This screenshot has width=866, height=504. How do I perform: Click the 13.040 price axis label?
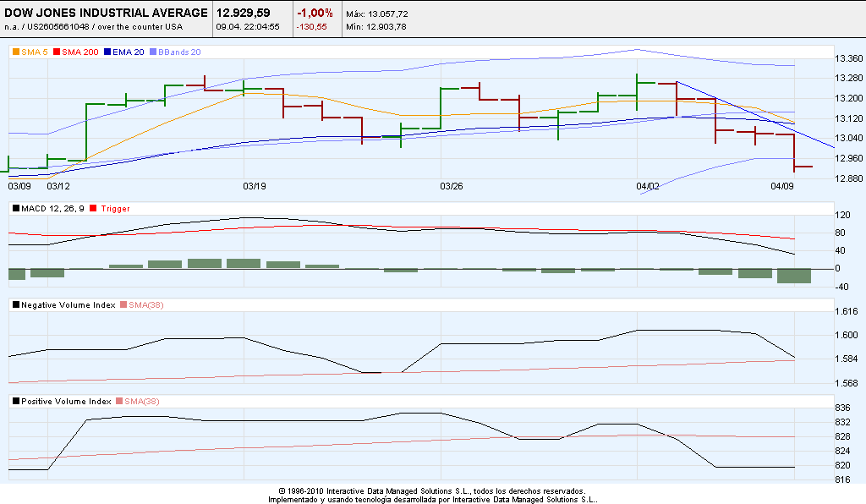coord(849,138)
